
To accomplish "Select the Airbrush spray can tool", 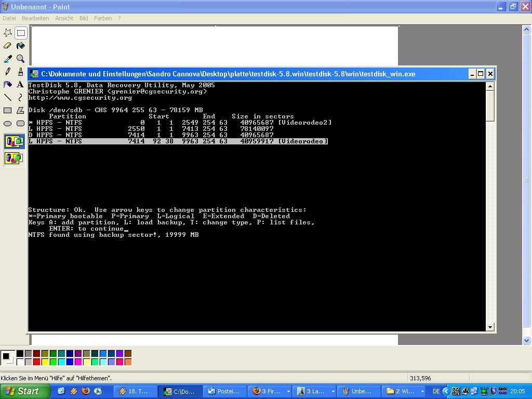I will click(7, 85).
